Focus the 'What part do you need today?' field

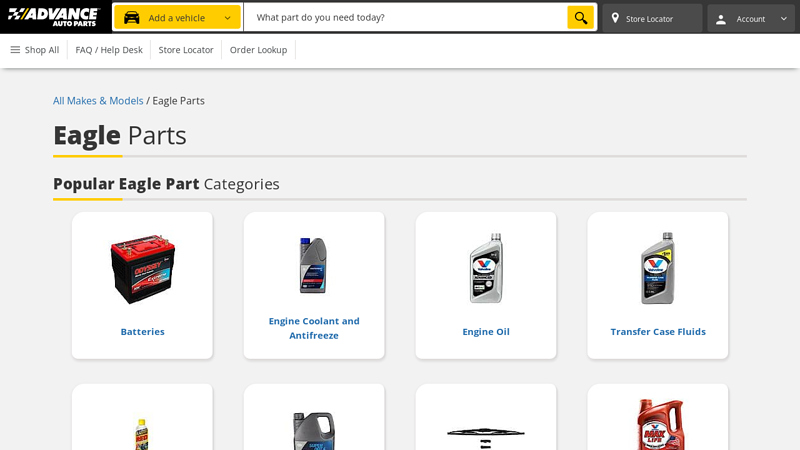point(406,17)
